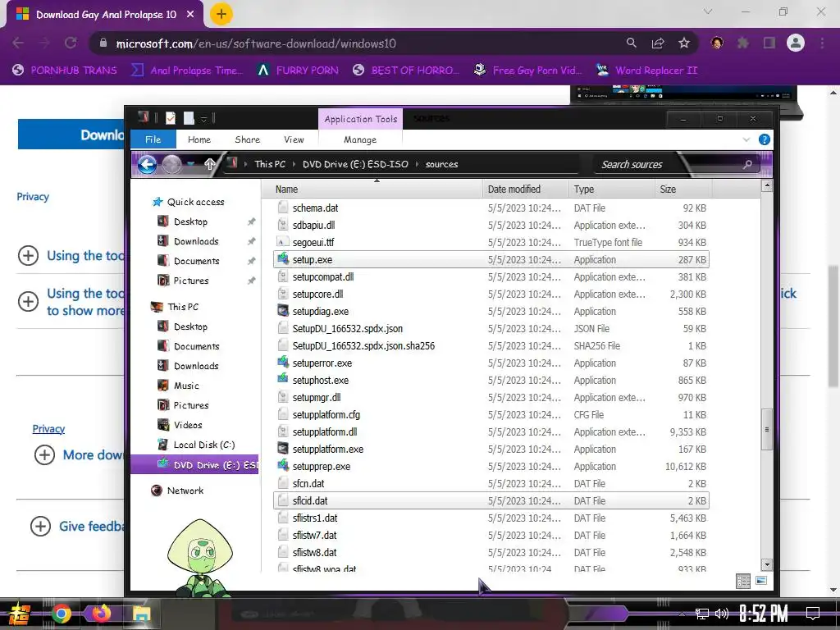Open Firefox from the taskbar
Screen dimensions: 840x630
click(x=100, y=614)
